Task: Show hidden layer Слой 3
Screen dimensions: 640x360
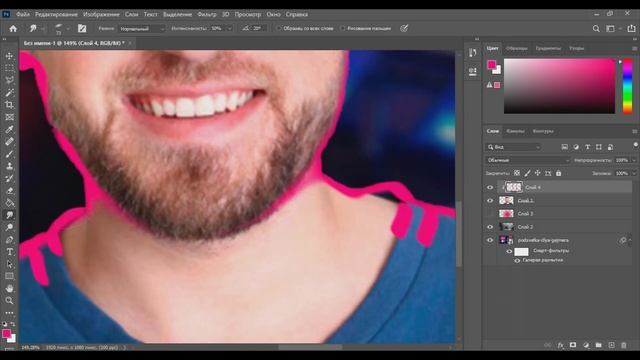Action: pyautogui.click(x=490, y=213)
